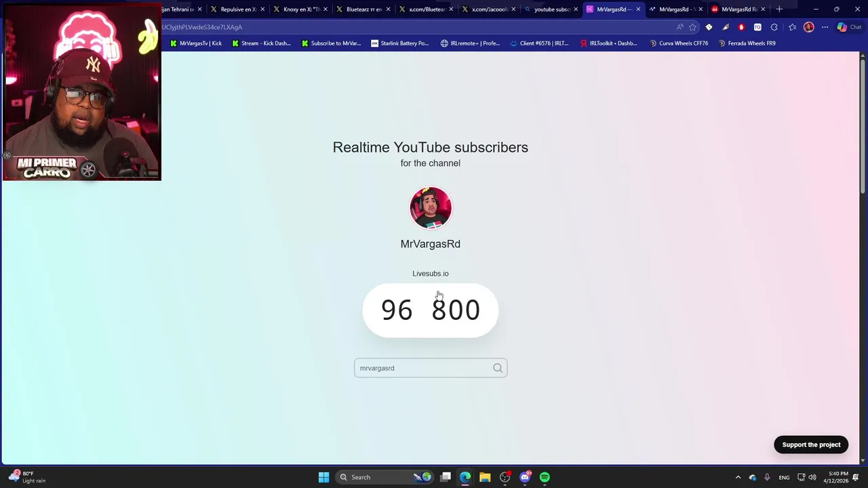Screen dimensions: 868x488
Task: Click the browser address bar URL
Action: tap(202, 27)
